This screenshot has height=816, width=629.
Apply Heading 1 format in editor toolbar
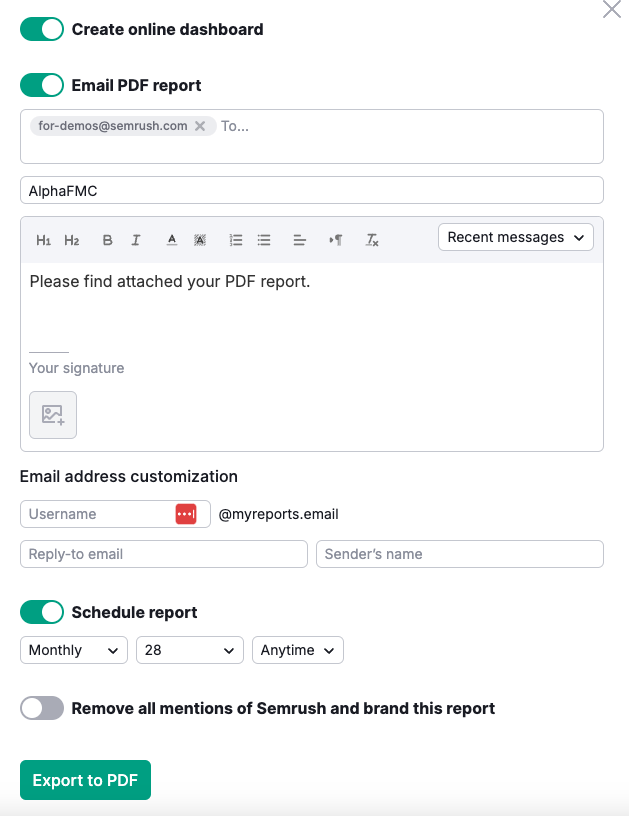point(43,240)
